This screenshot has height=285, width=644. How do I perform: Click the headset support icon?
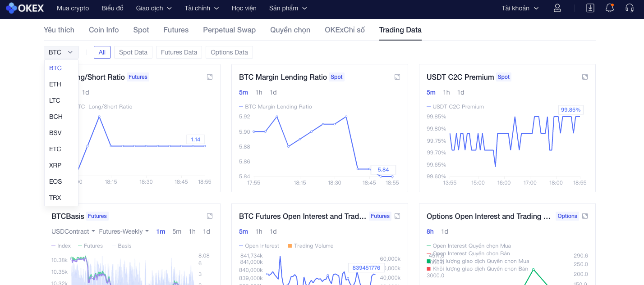[630, 8]
